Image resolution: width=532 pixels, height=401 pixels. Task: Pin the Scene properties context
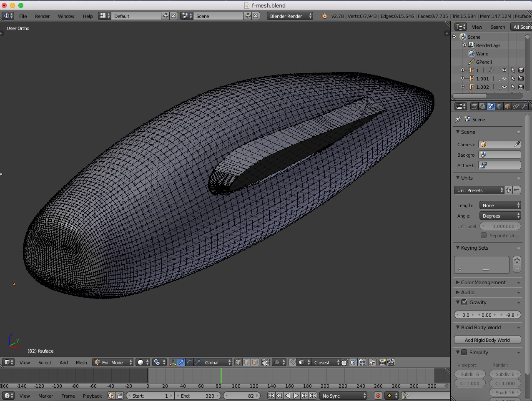[458, 120]
